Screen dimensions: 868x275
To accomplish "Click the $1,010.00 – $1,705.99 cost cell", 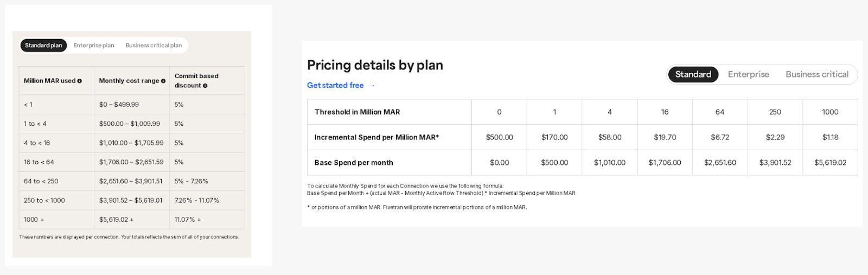I will coord(132,143).
